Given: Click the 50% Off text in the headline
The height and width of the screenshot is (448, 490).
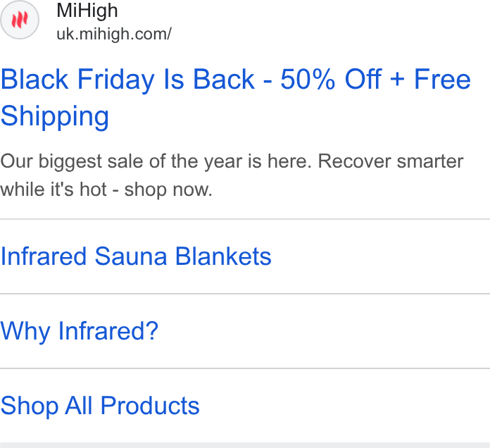Looking at the screenshot, I should pos(331,79).
